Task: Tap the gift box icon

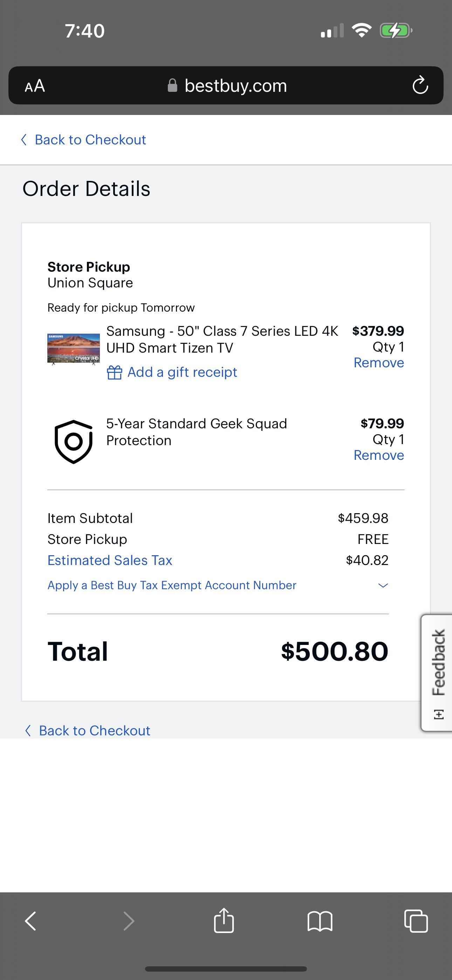Action: point(114,373)
